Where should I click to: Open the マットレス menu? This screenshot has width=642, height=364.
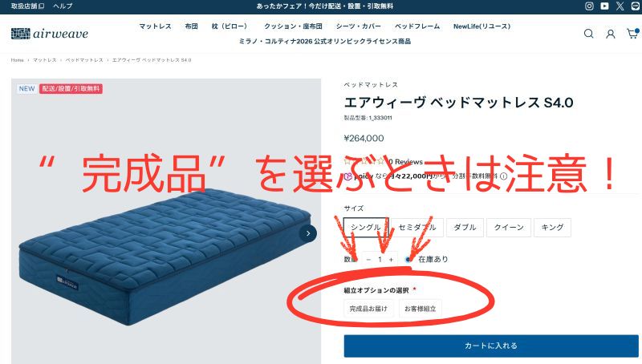pyautogui.click(x=155, y=26)
